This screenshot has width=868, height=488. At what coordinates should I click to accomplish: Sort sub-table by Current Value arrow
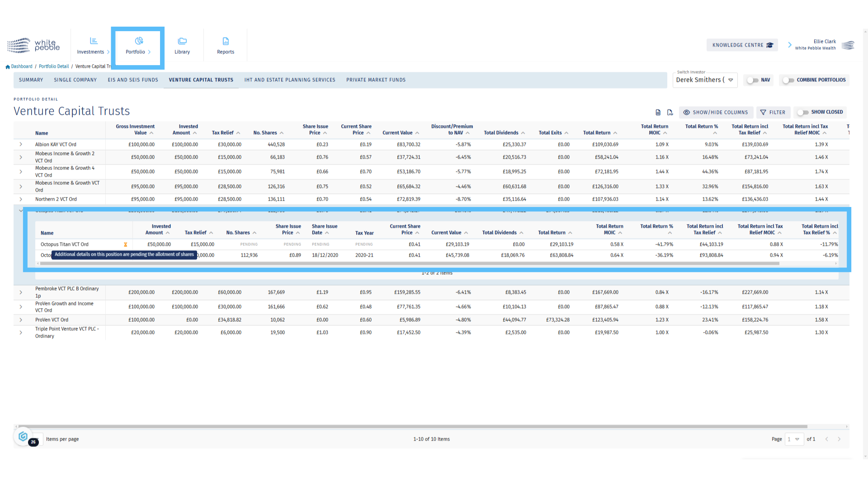point(466,233)
